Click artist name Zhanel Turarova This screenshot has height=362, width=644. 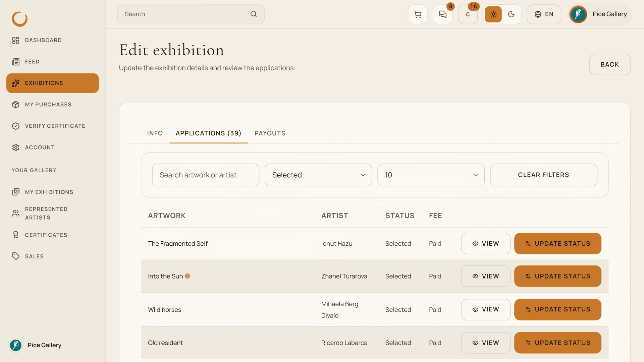(344, 276)
